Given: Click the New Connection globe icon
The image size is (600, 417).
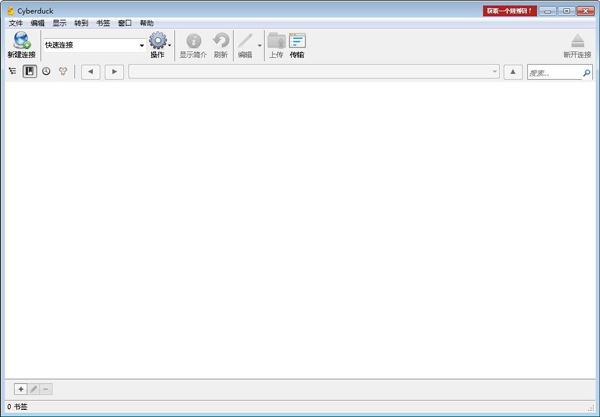Looking at the screenshot, I should [x=21, y=41].
